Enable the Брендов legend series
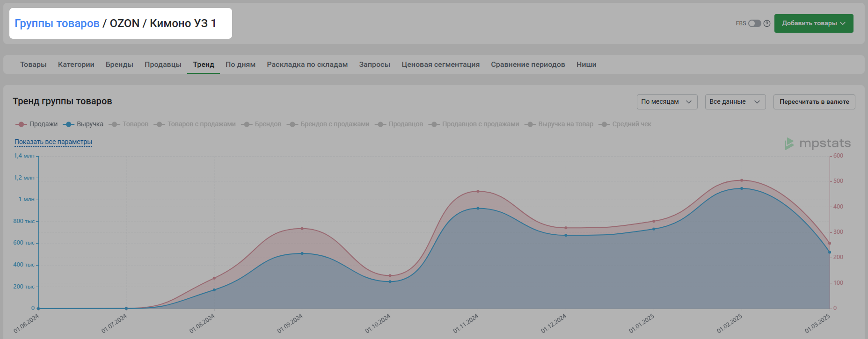Screen dimensions: 868x339 [x=261, y=124]
